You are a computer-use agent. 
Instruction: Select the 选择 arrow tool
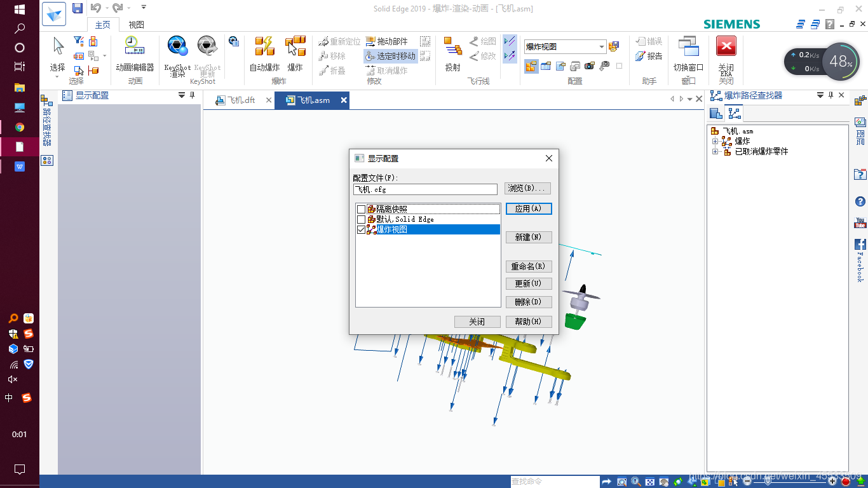(58, 53)
